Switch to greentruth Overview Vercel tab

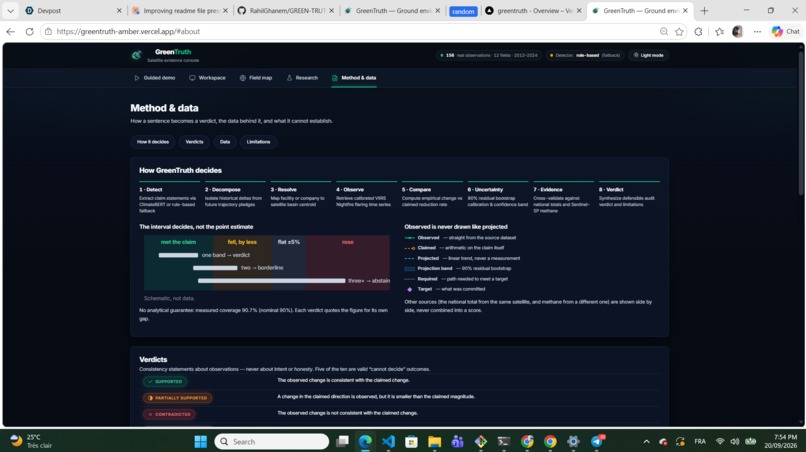(533, 10)
